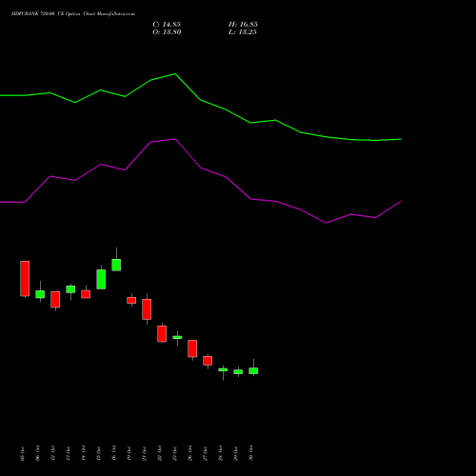The width and height of the screenshot is (476, 476).
Task: Select the '05 Oct' date axis label
Action: pos(22,453)
